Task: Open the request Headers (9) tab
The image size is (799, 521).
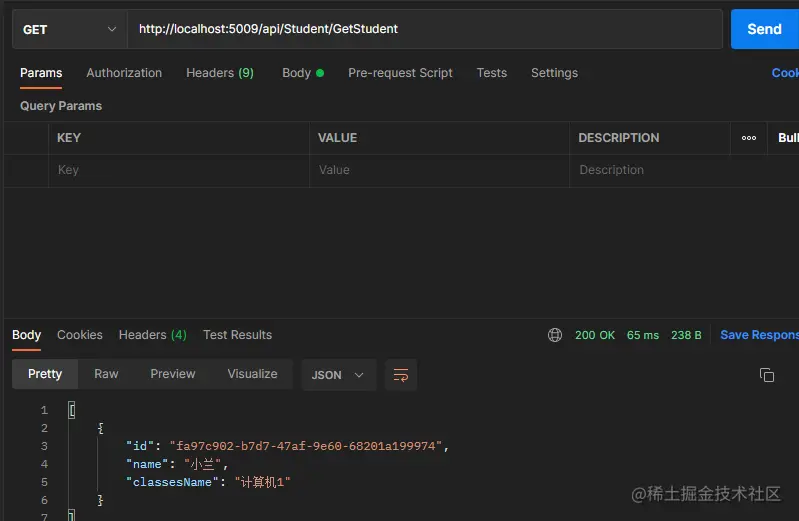Action: point(220,73)
